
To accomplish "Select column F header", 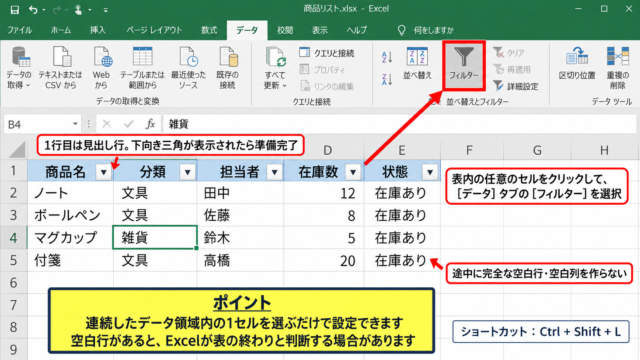I will 469,151.
